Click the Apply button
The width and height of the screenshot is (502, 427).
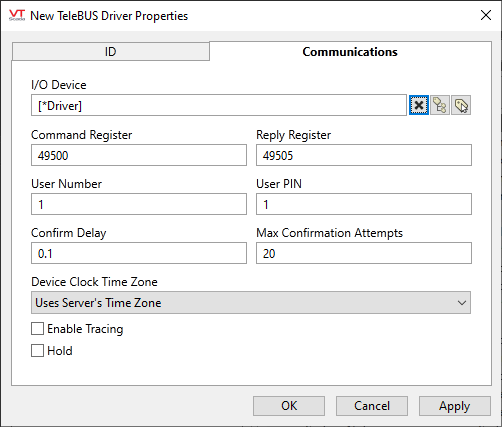tap(455, 406)
